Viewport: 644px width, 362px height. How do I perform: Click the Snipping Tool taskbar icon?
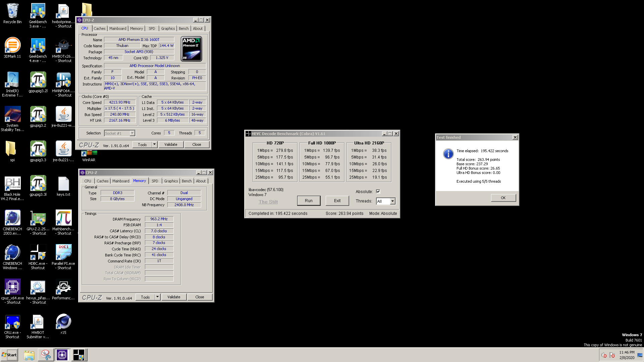click(x=46, y=355)
